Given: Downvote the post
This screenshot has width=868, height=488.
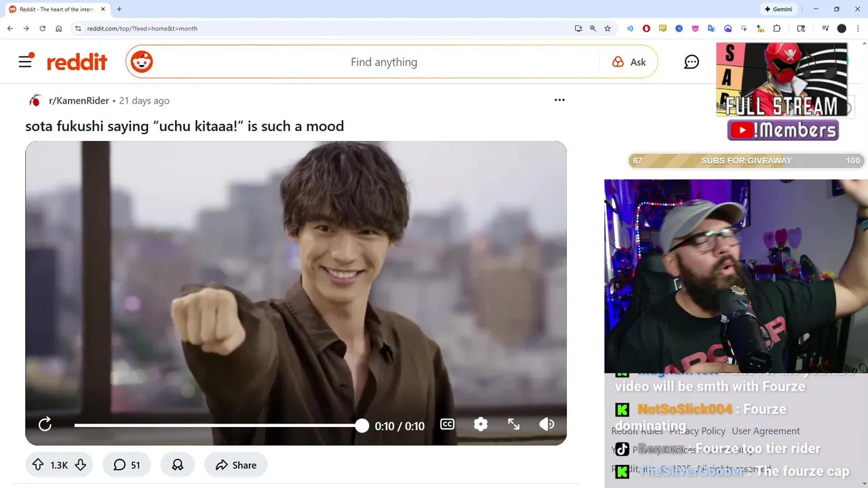Looking at the screenshot, I should tap(80, 465).
